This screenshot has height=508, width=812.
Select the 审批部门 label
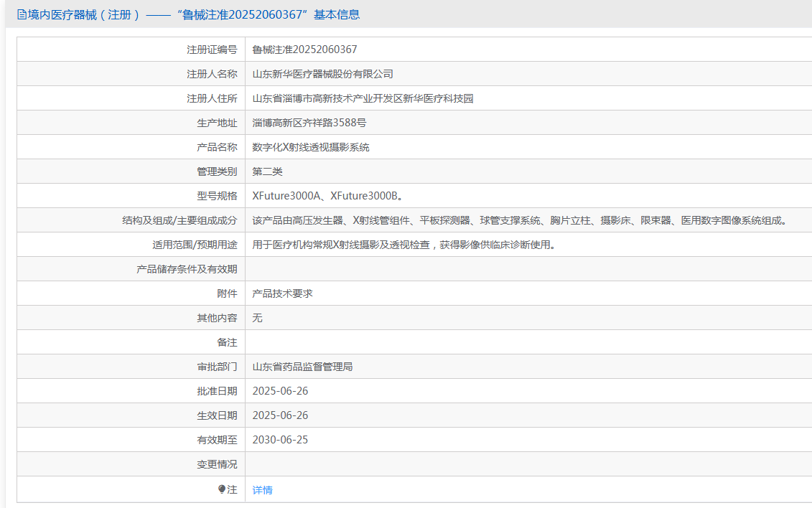coord(217,366)
